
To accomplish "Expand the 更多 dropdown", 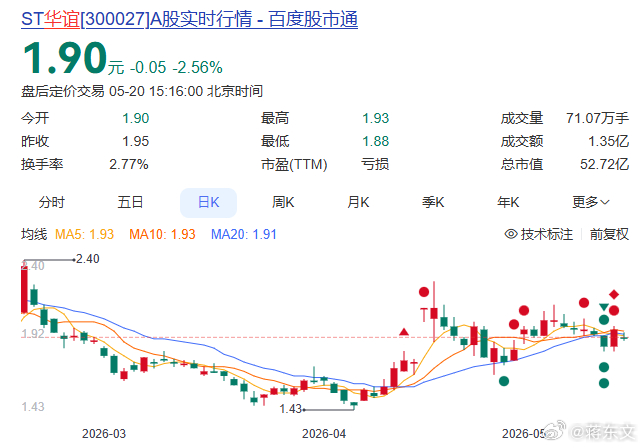I will tap(591, 202).
